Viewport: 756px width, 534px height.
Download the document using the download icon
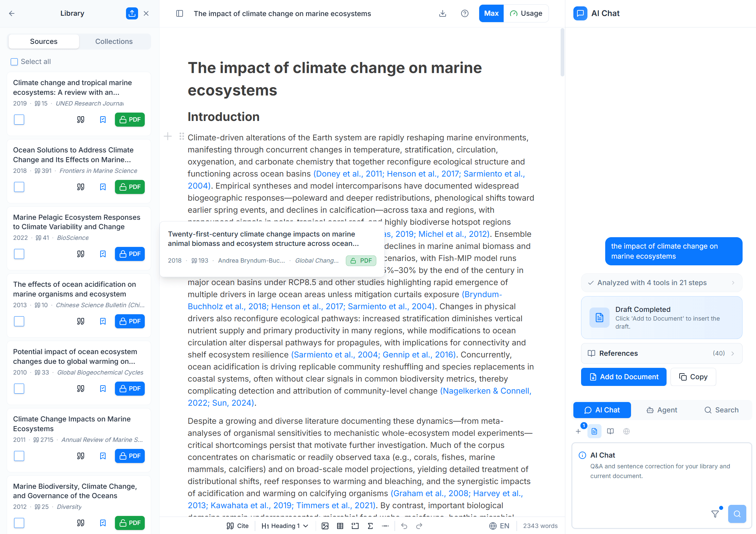tap(443, 13)
